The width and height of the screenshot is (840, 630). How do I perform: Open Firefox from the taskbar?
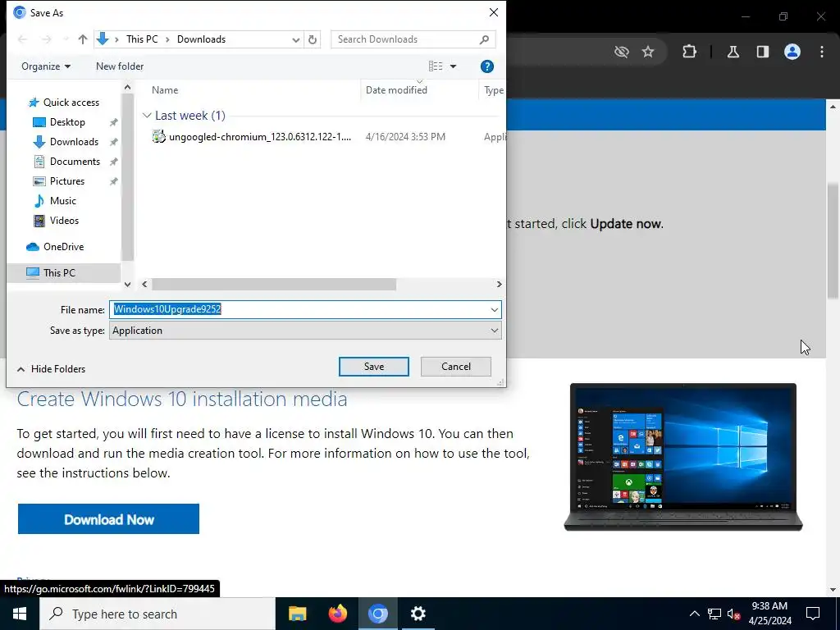coord(337,614)
